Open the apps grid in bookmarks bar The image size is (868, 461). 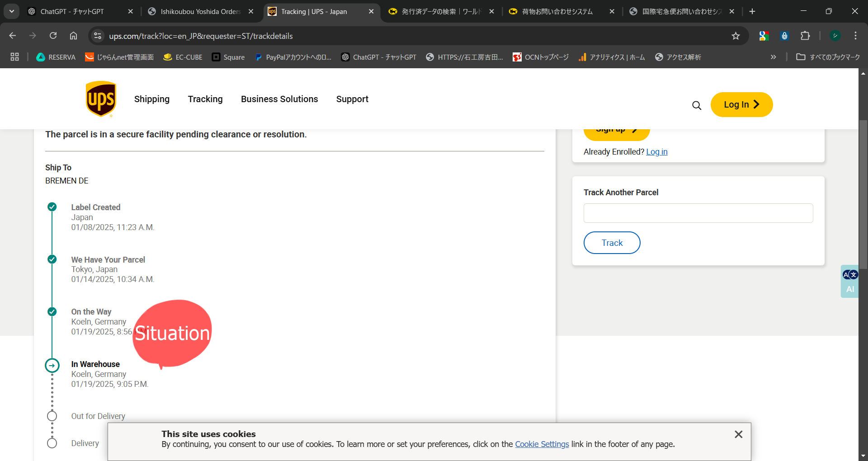coord(14,57)
